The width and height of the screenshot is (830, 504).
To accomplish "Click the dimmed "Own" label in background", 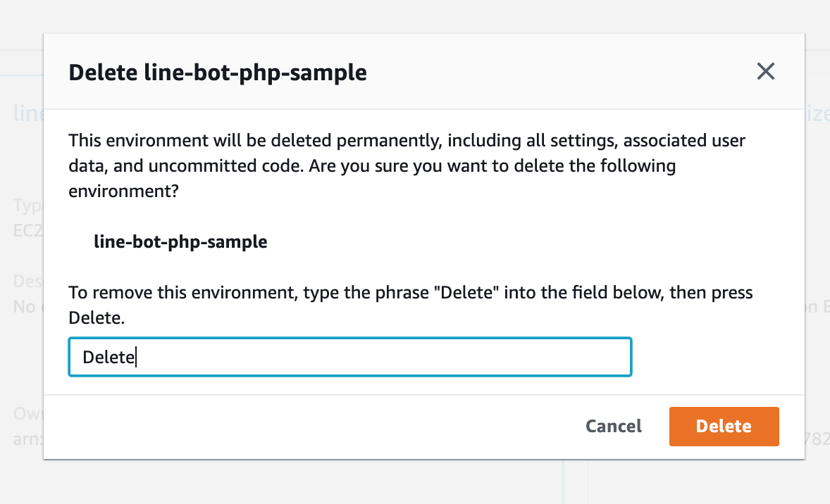I will (28, 413).
